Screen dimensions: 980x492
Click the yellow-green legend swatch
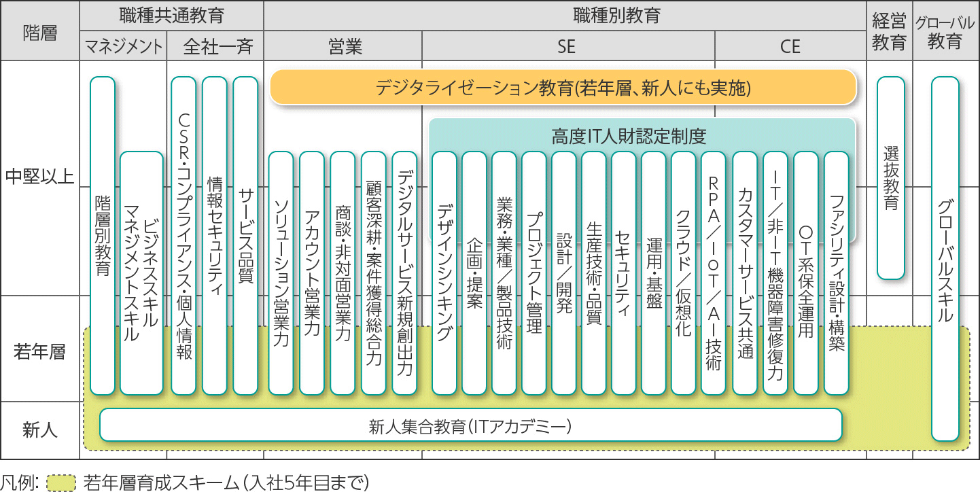tap(62, 483)
